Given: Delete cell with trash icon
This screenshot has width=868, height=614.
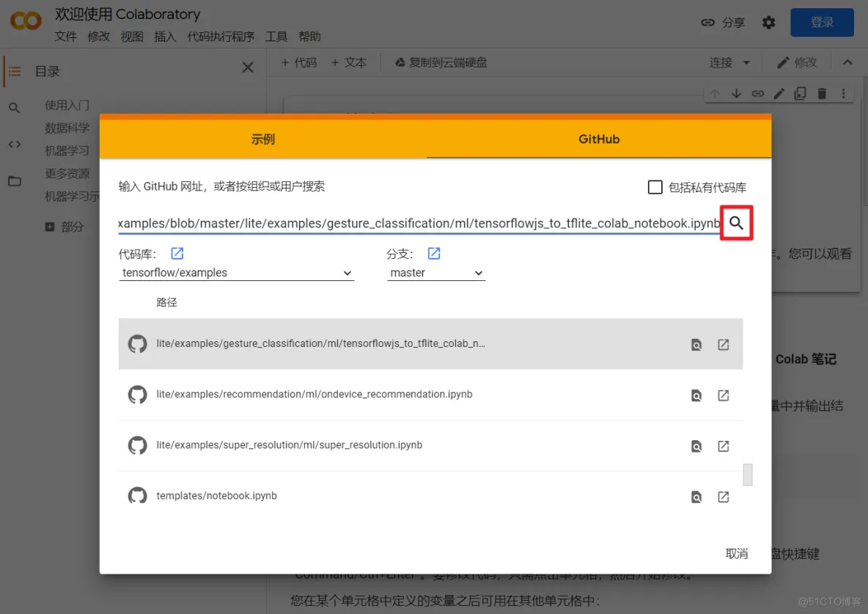Looking at the screenshot, I should click(822, 94).
